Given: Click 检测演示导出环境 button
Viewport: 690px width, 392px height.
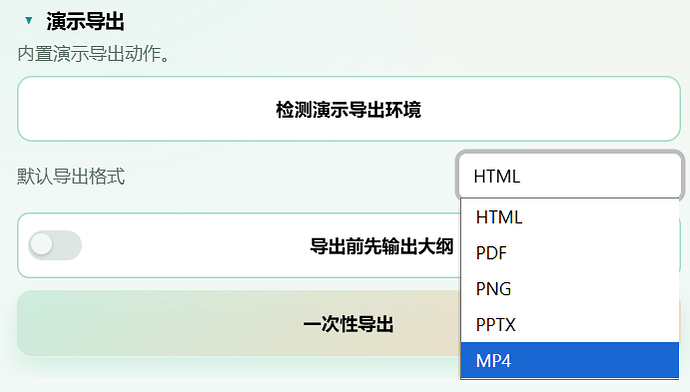Looking at the screenshot, I should 349,109.
